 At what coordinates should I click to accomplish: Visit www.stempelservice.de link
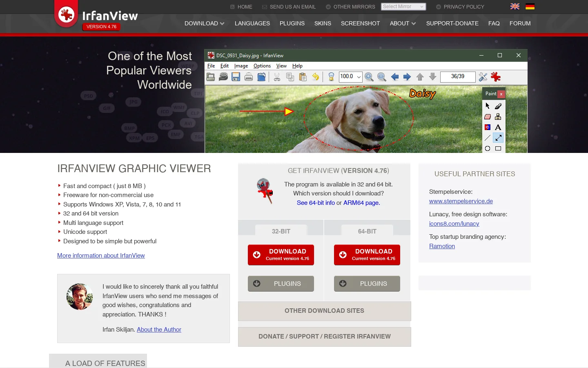point(461,201)
